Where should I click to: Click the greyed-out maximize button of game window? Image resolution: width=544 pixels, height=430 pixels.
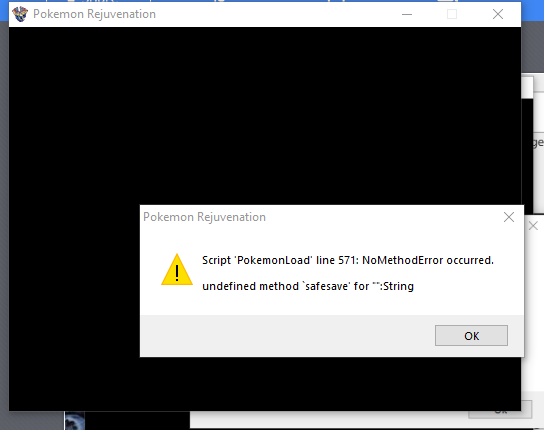pos(452,14)
